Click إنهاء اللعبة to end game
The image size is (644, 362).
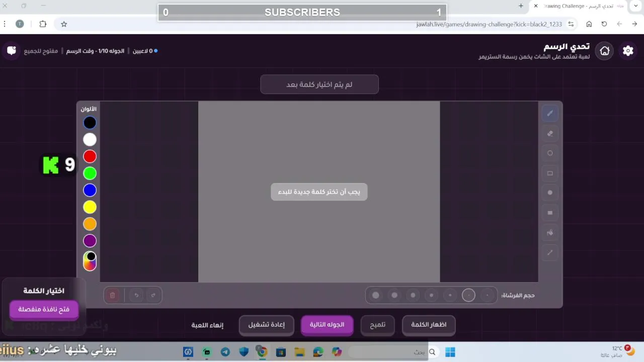point(207,325)
